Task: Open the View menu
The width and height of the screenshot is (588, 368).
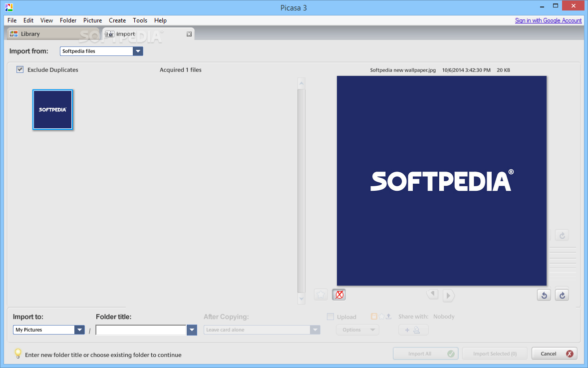Action: (46, 20)
